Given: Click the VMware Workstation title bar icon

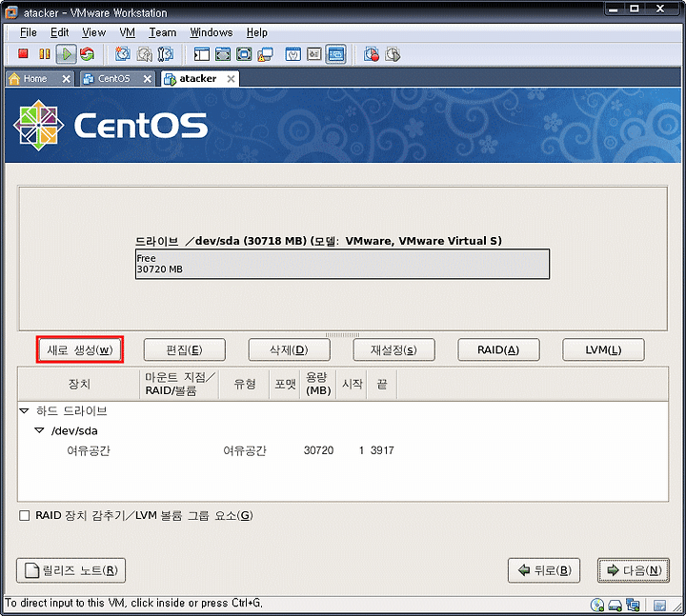Looking at the screenshot, I should tap(11, 12).
